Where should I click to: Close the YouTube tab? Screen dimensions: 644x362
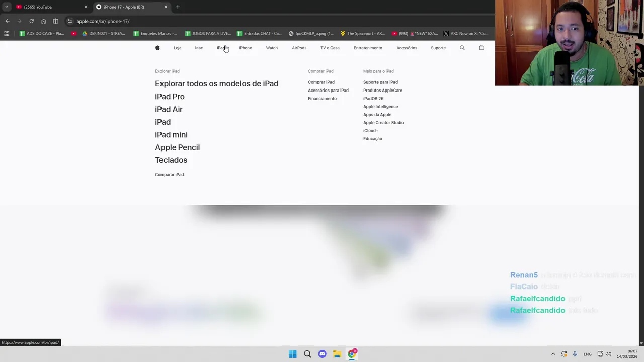pyautogui.click(x=86, y=7)
